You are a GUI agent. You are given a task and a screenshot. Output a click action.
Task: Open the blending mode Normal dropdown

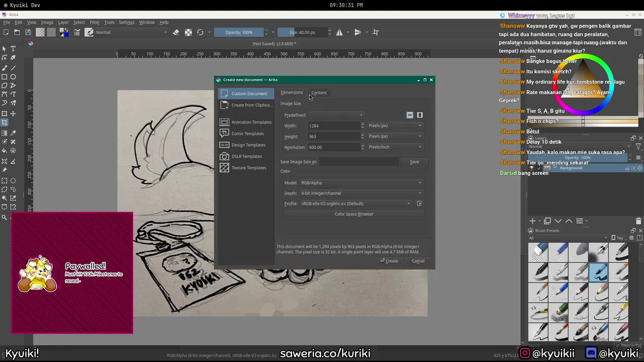(x=131, y=32)
